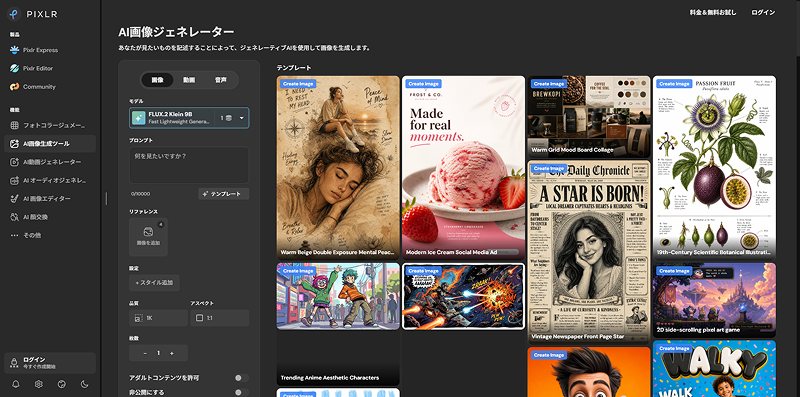Expand その他 more options in sidebar
The height and width of the screenshot is (397, 800).
point(49,236)
